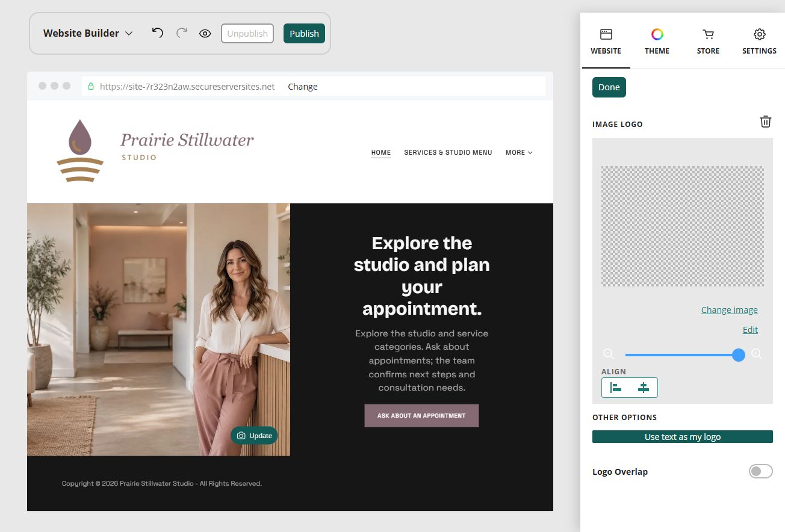Click Use text as my logo
The image size is (785, 532).
pyautogui.click(x=683, y=437)
